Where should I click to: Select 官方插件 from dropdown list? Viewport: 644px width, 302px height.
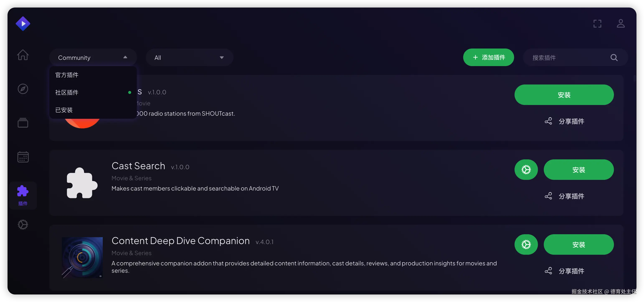pos(67,75)
